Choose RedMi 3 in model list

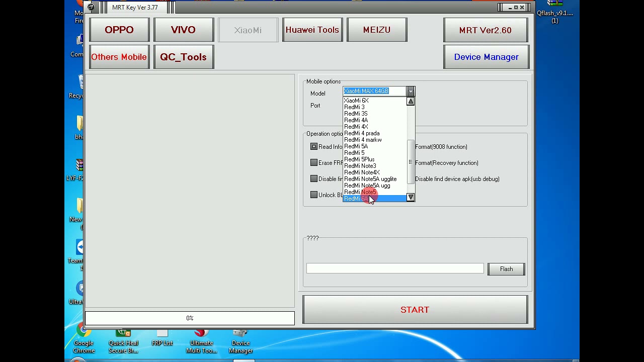(x=375, y=107)
